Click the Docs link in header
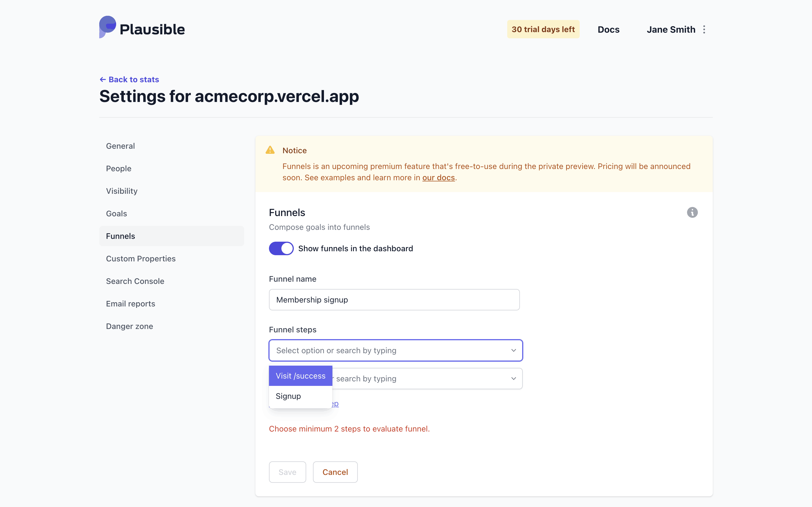Screen dimensions: 812x507 pos(608,30)
